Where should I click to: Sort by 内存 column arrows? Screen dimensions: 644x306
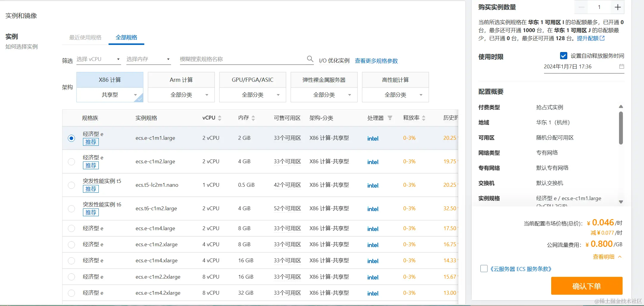point(253,118)
